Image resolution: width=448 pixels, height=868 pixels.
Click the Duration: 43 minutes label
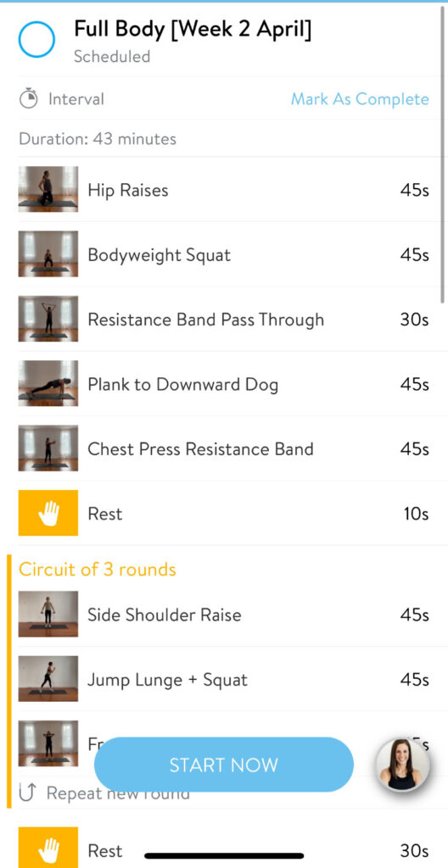click(98, 138)
